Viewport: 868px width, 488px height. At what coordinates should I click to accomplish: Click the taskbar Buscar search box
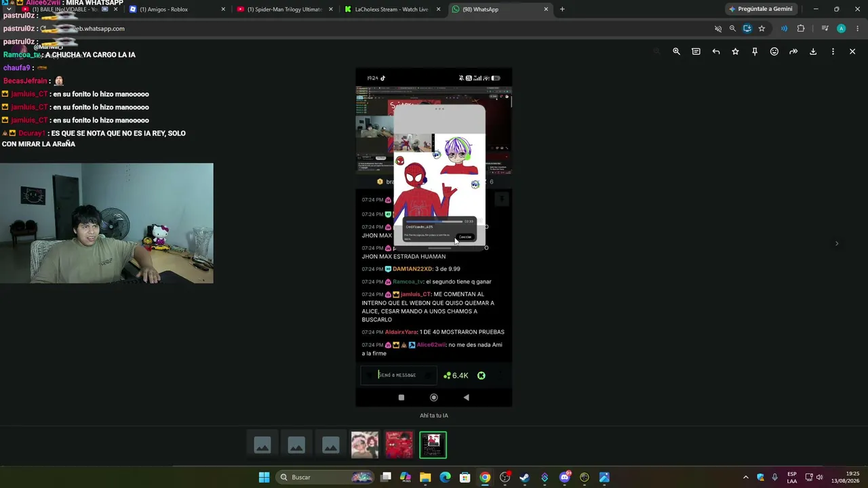[326, 477]
